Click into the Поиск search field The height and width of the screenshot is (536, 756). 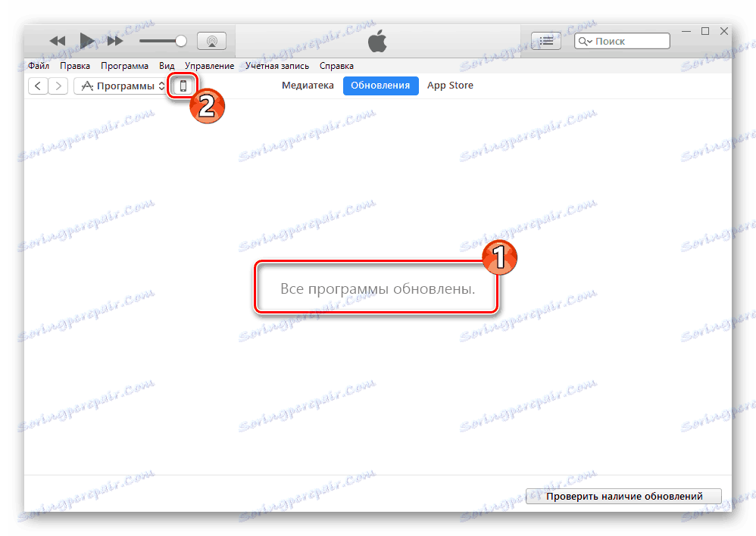click(622, 41)
